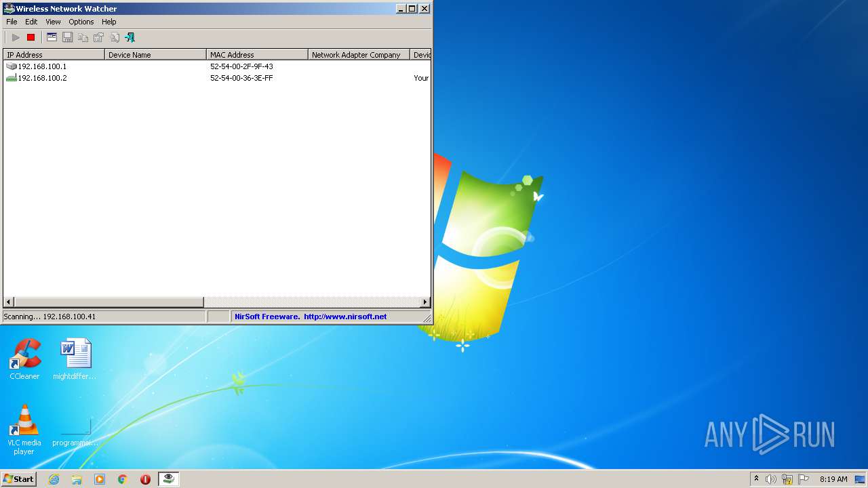
Task: Click the Scanning status bar text
Action: point(50,317)
